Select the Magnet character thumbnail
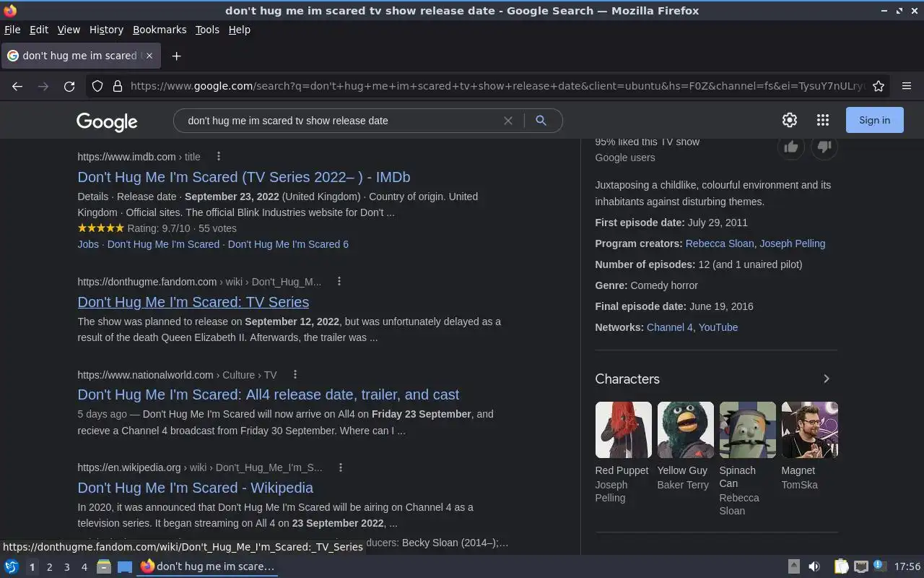The image size is (924, 578). point(809,430)
